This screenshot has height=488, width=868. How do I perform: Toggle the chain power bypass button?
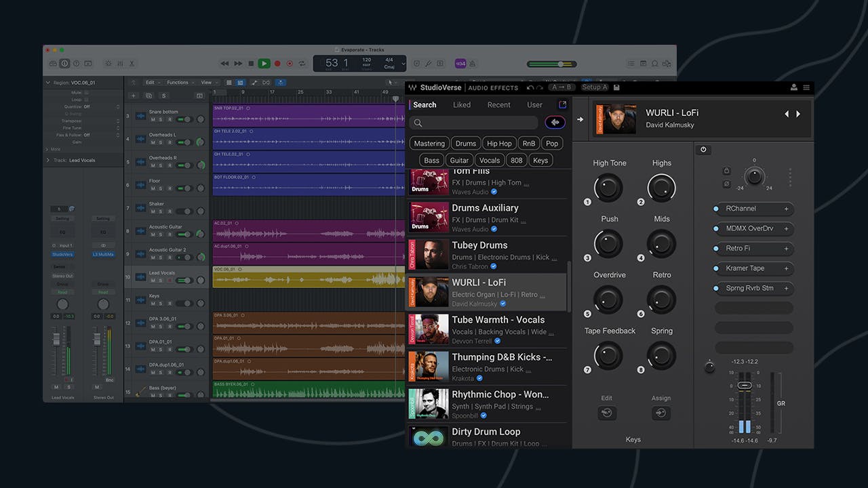point(703,150)
